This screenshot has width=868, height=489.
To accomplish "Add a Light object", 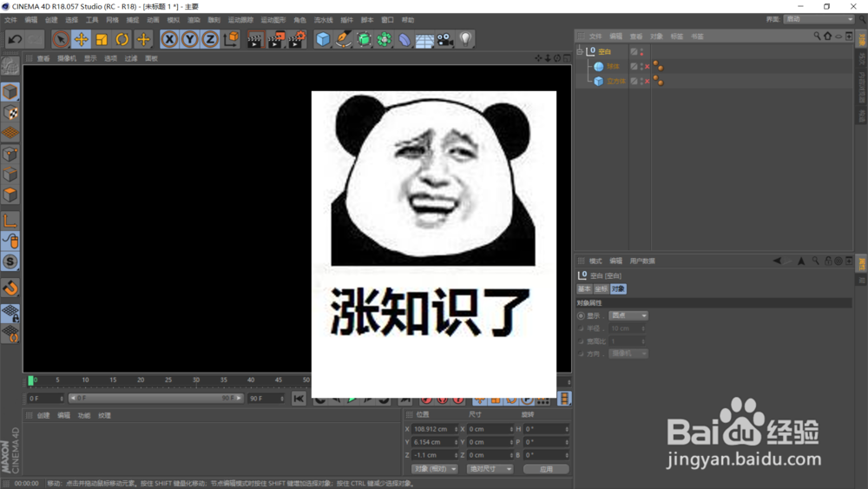I will (x=465, y=39).
